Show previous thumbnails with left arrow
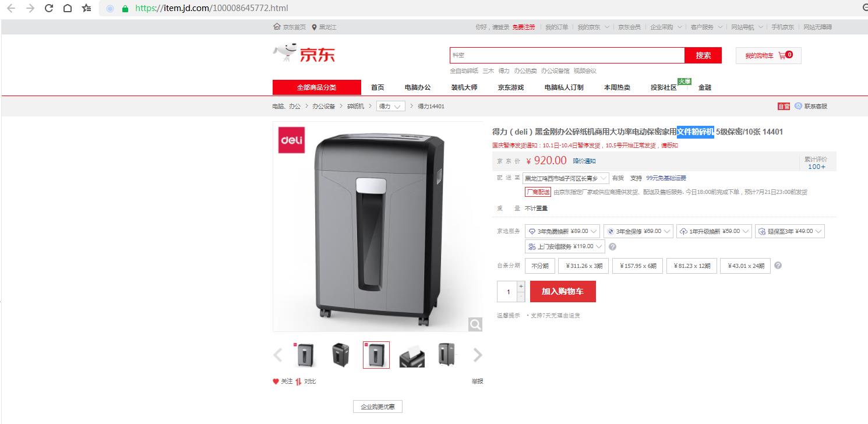 (x=278, y=355)
